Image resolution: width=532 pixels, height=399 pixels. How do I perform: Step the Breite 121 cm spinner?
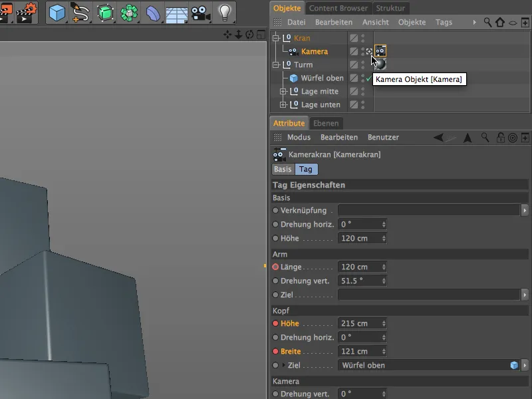pos(384,352)
